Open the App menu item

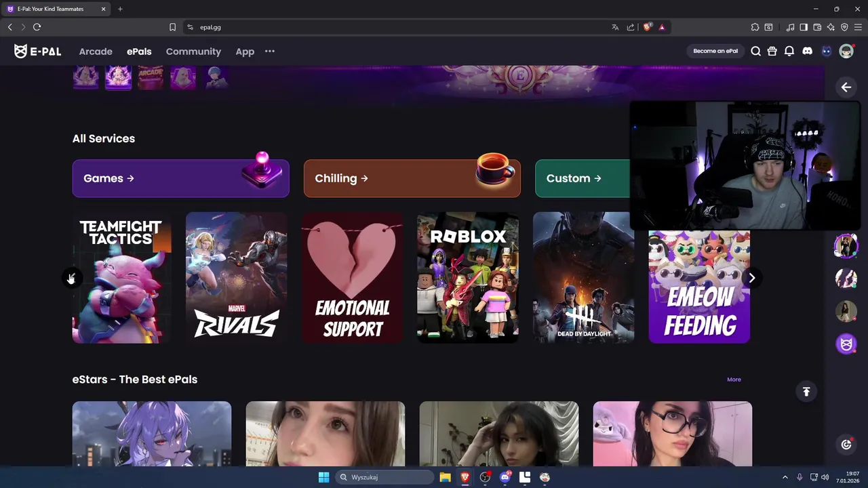pos(245,52)
